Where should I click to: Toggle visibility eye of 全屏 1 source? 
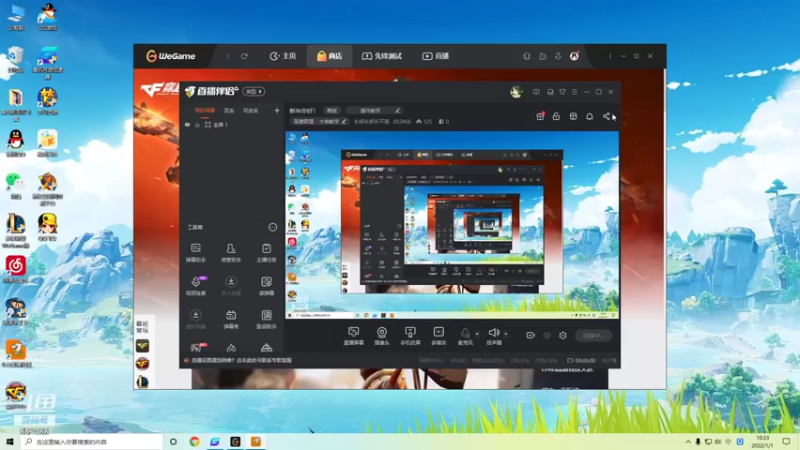tap(187, 124)
